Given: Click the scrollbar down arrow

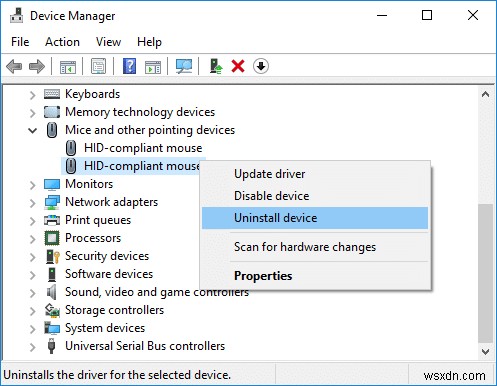Looking at the screenshot, I should click(x=486, y=351).
